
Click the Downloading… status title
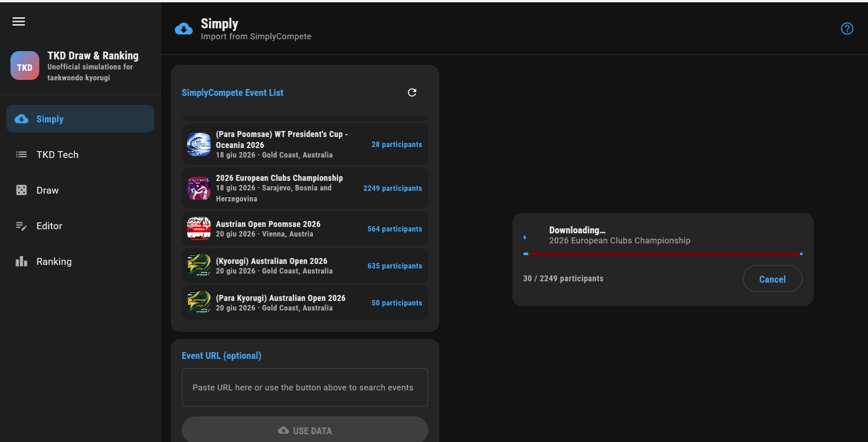pos(577,230)
